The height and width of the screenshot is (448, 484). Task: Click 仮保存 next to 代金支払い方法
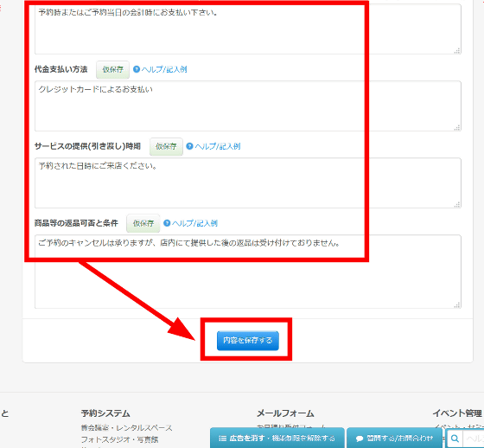(x=112, y=69)
